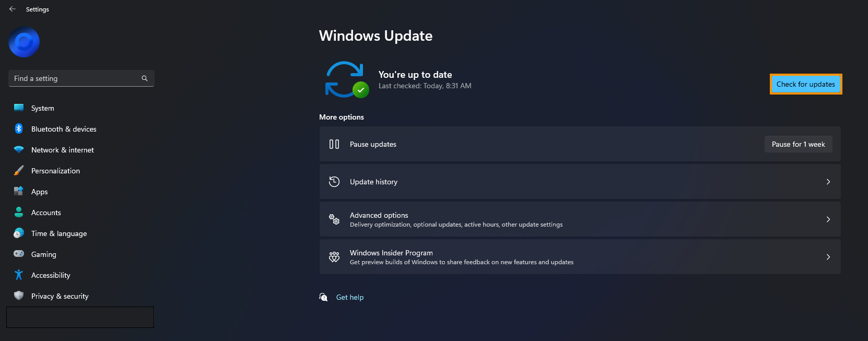Click the Get preview builds description text

(x=462, y=262)
